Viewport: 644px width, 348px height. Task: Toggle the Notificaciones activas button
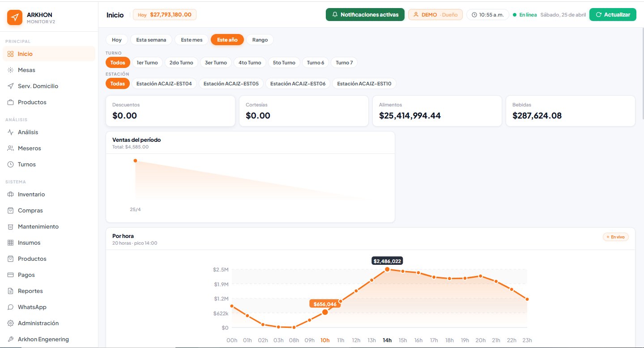365,15
